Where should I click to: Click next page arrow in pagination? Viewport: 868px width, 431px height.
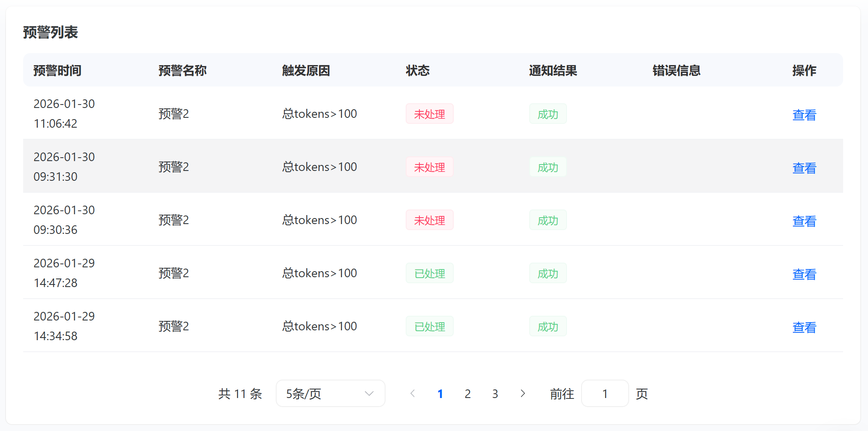[522, 393]
